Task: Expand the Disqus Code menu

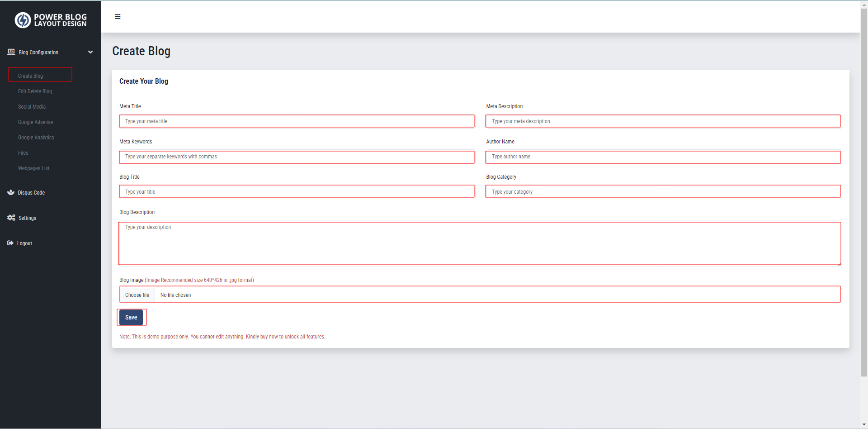Action: click(31, 192)
